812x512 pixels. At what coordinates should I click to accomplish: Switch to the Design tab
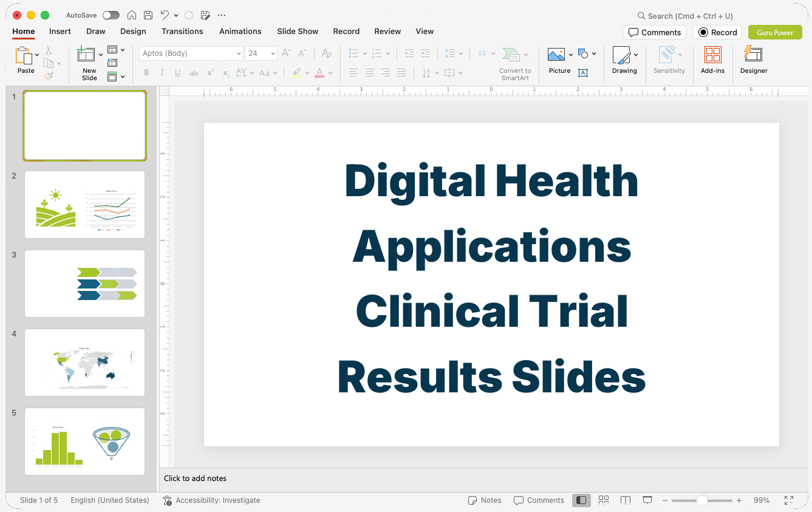click(x=133, y=31)
